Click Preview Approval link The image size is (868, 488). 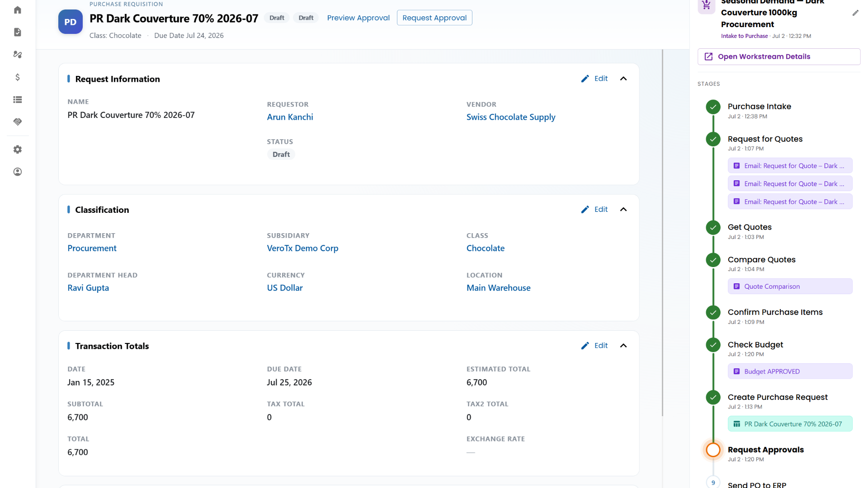click(x=358, y=18)
